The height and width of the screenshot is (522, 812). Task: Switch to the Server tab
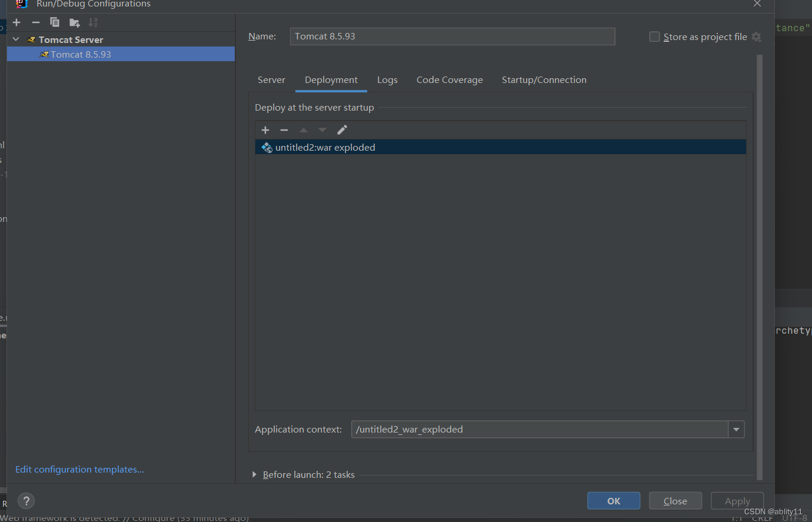271,80
